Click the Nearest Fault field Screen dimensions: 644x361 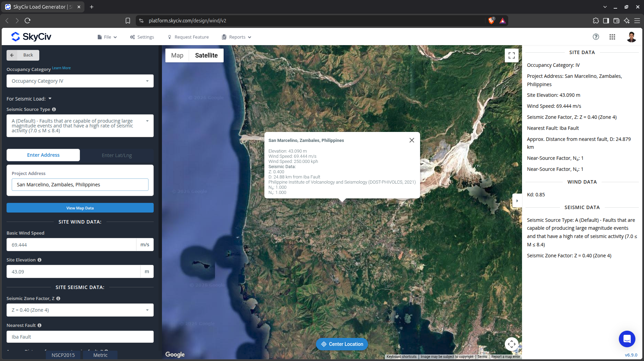point(80,337)
